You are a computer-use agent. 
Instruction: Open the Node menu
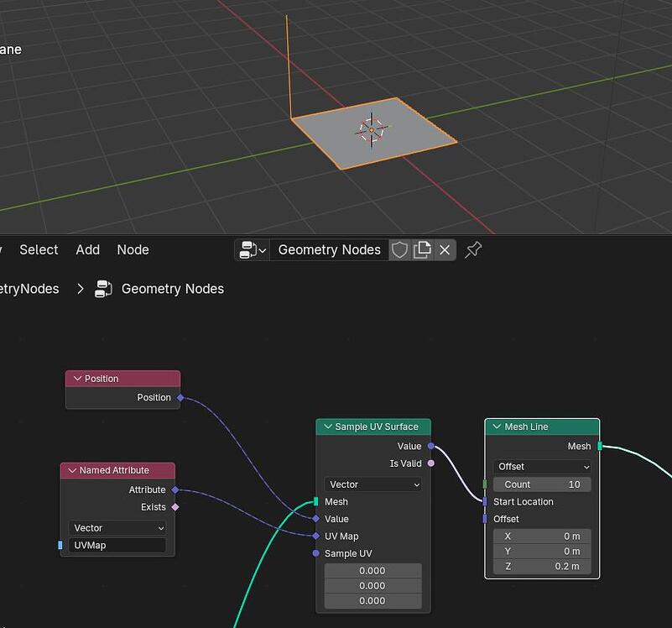[x=133, y=249]
